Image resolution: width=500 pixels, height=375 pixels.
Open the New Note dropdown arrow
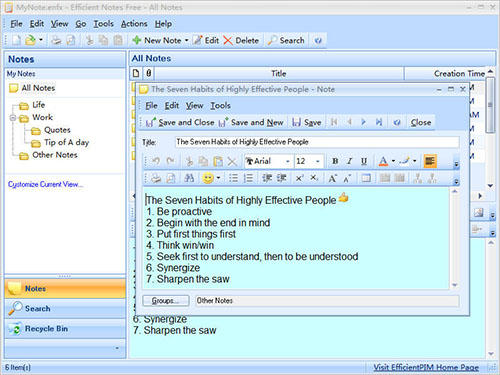[187, 40]
